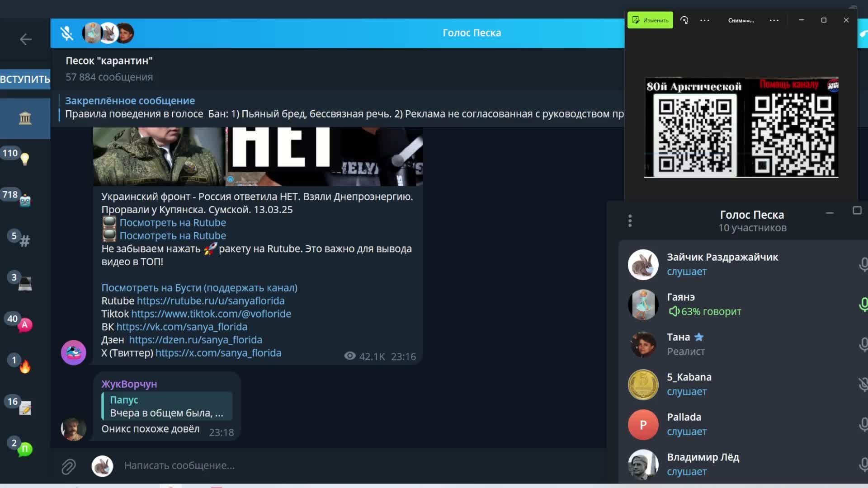Viewport: 868px width, 488px height.
Task: Click the views eye icon showing 42.1K
Action: [x=350, y=356]
